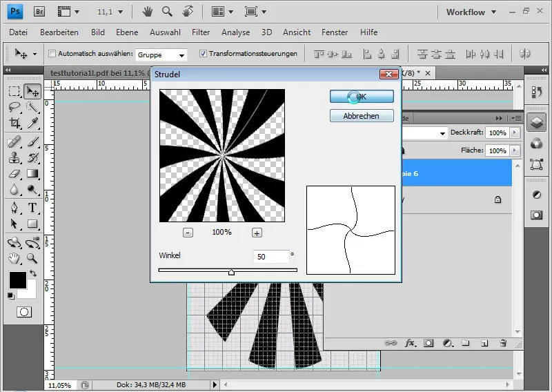Open the Fenster menu

pos(335,32)
